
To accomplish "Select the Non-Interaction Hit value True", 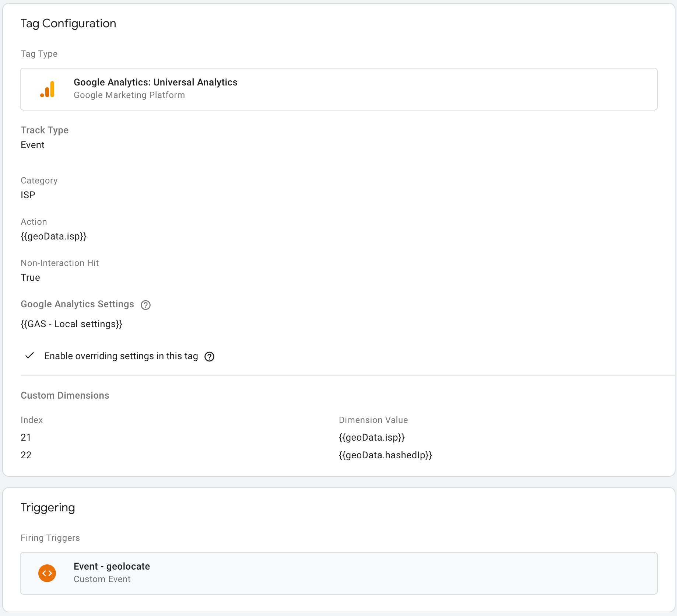I will coord(30,278).
